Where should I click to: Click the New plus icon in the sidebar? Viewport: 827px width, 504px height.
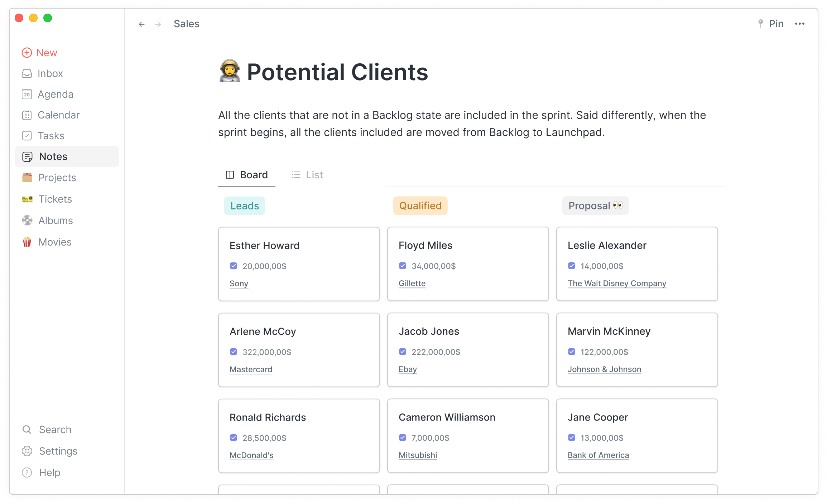[27, 53]
